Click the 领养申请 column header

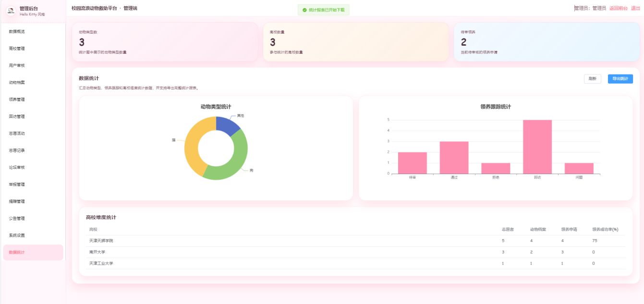569,229
